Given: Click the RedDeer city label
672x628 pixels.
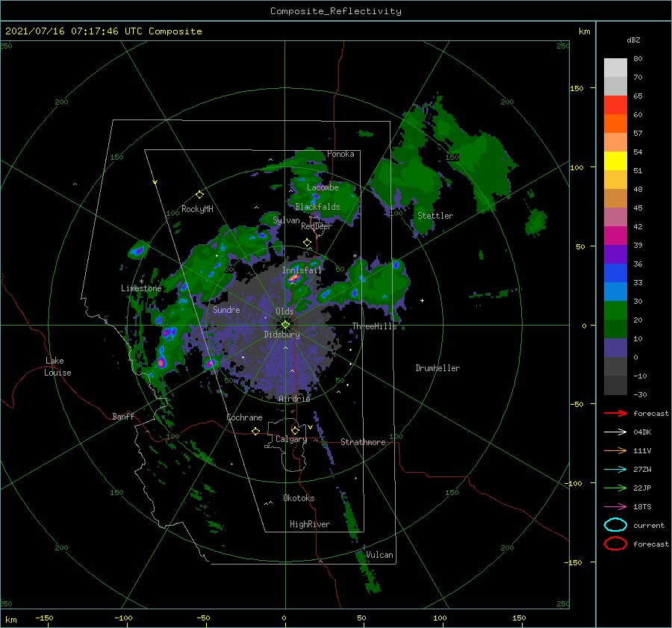Looking at the screenshot, I should [317, 226].
